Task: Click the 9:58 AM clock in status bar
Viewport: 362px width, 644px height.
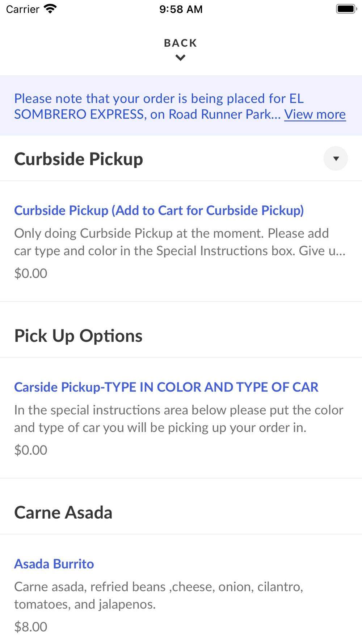Action: pos(181,9)
